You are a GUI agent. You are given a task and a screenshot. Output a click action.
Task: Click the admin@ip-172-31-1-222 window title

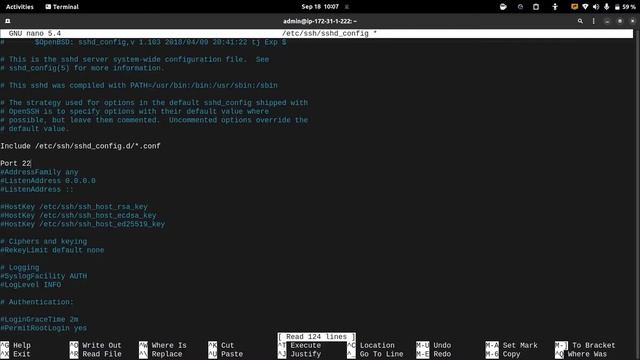(x=320, y=21)
